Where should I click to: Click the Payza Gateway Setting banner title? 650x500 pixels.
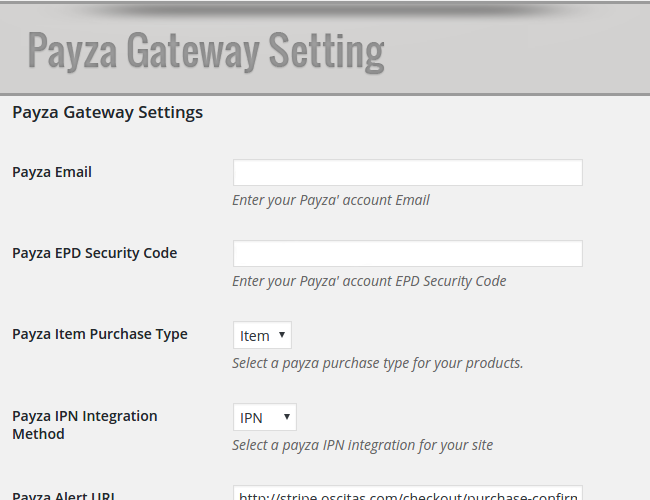tap(206, 51)
